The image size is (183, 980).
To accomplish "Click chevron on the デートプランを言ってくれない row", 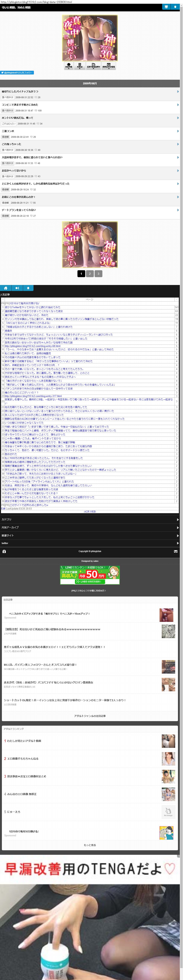I will coord(178,210).
